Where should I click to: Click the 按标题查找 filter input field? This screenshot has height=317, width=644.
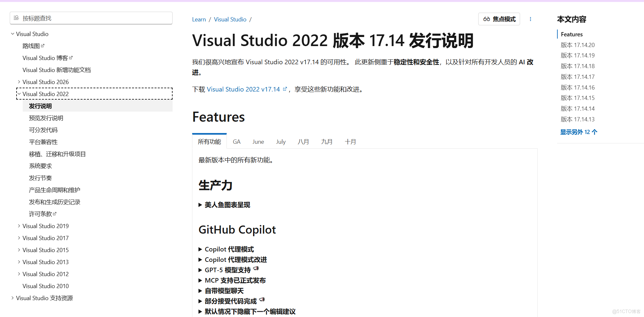(91, 18)
